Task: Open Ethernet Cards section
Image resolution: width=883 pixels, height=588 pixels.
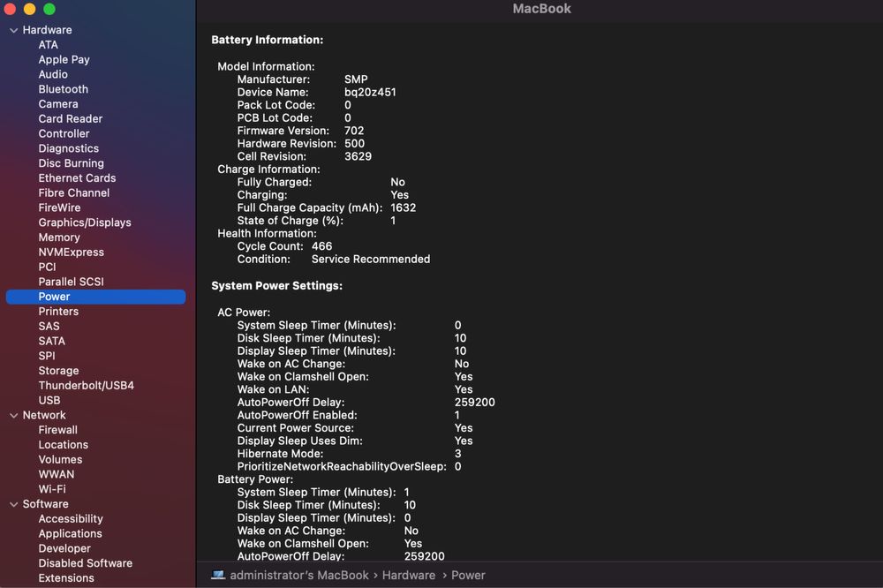Action: click(77, 178)
